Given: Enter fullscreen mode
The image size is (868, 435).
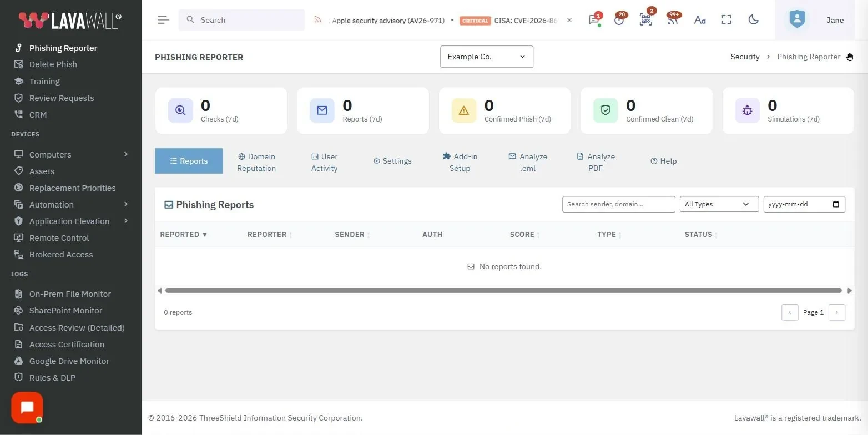Looking at the screenshot, I should pos(726,20).
